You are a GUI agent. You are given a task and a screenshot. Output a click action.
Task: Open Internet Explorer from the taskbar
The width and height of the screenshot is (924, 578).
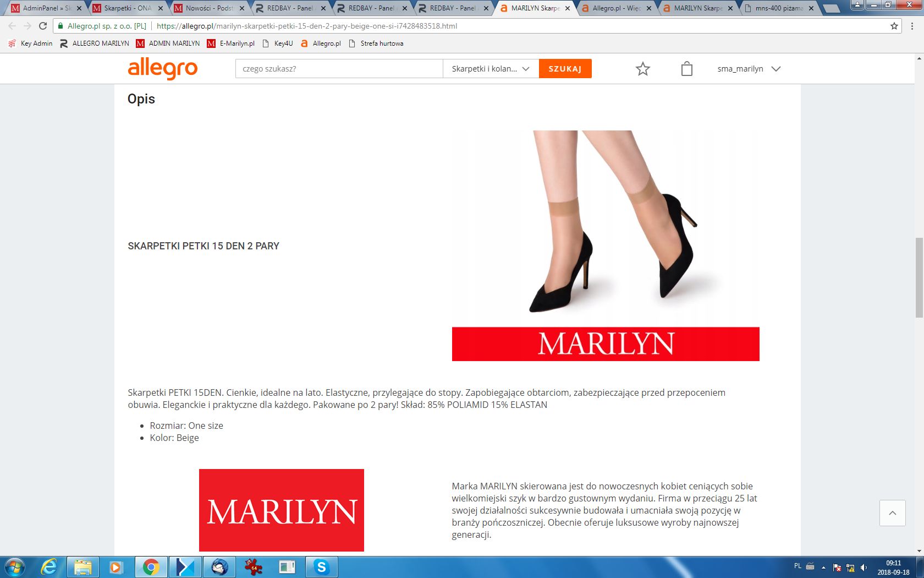(49, 566)
